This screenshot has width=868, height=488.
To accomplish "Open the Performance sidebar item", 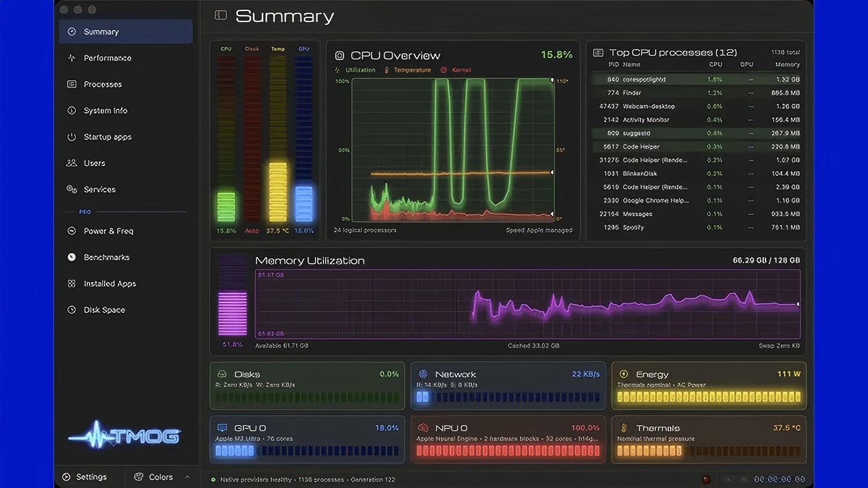I will point(126,58).
